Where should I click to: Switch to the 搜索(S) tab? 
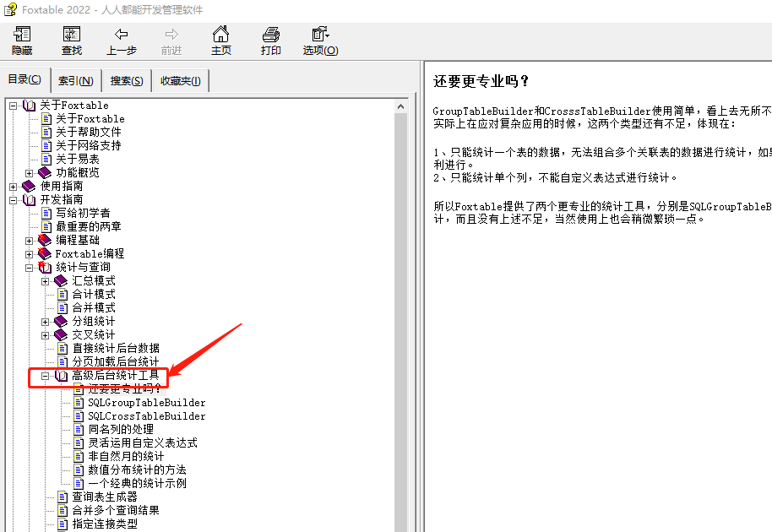(x=127, y=81)
